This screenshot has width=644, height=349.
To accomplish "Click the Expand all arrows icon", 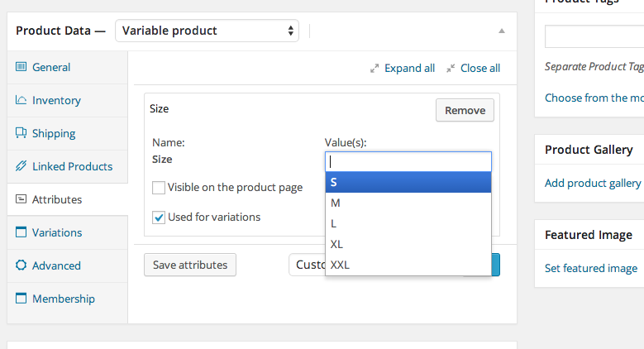I will coord(374,69).
